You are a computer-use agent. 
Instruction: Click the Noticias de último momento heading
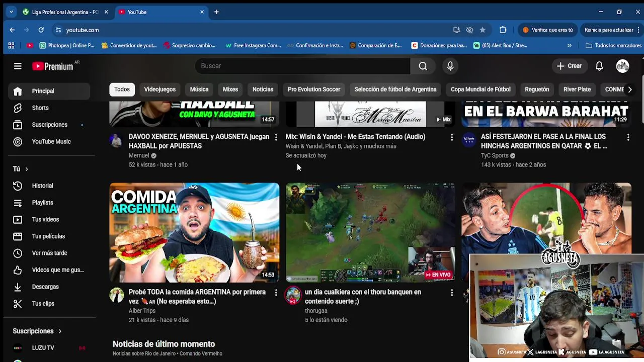(x=164, y=344)
